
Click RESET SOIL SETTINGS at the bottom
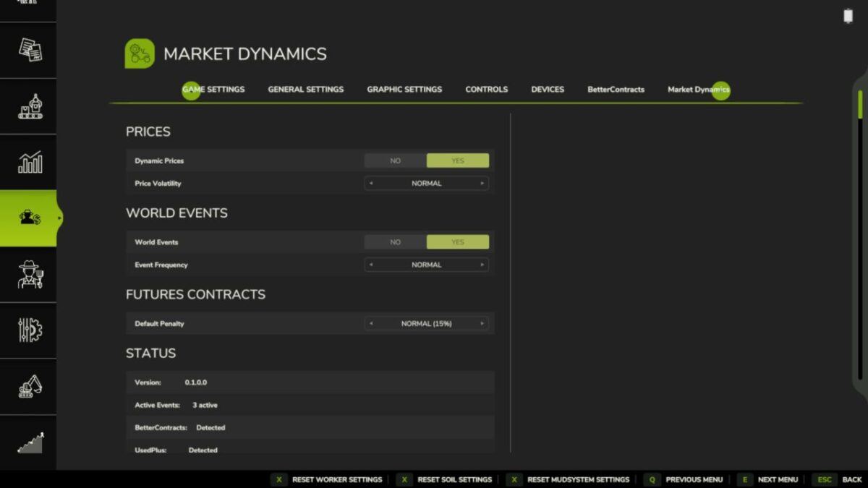click(x=454, y=479)
